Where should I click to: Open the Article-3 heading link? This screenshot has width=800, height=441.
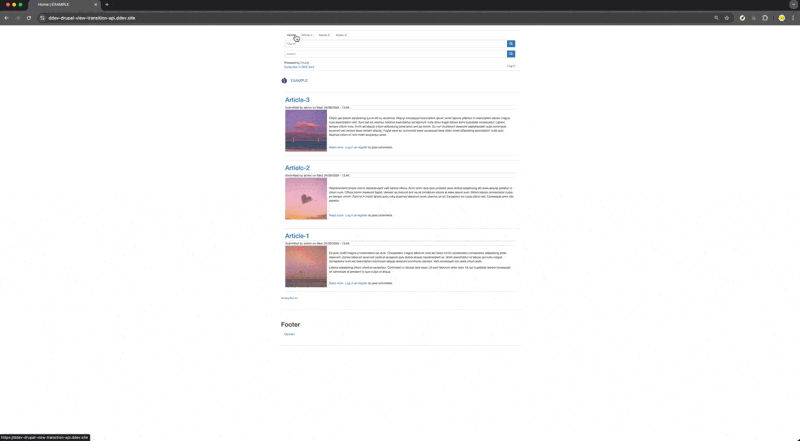[297, 100]
